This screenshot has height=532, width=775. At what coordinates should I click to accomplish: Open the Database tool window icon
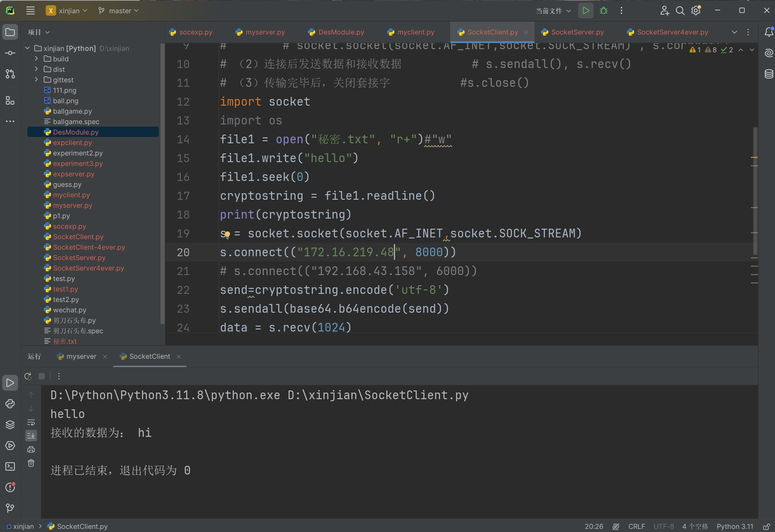click(769, 74)
